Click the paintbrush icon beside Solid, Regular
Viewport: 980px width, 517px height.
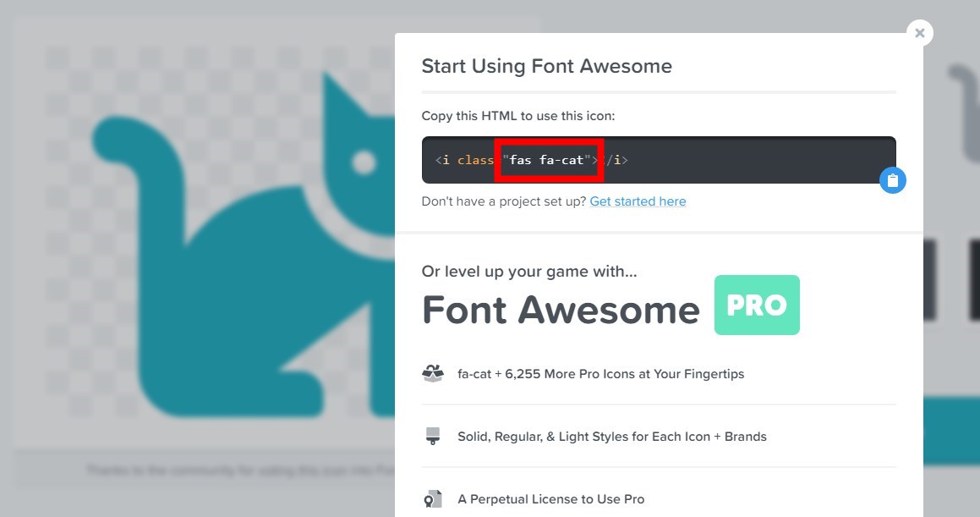point(433,437)
